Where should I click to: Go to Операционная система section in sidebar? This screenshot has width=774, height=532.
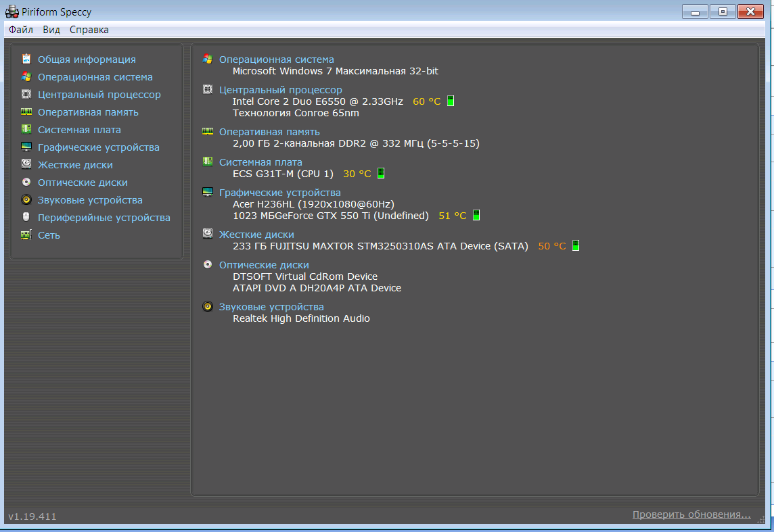click(95, 77)
